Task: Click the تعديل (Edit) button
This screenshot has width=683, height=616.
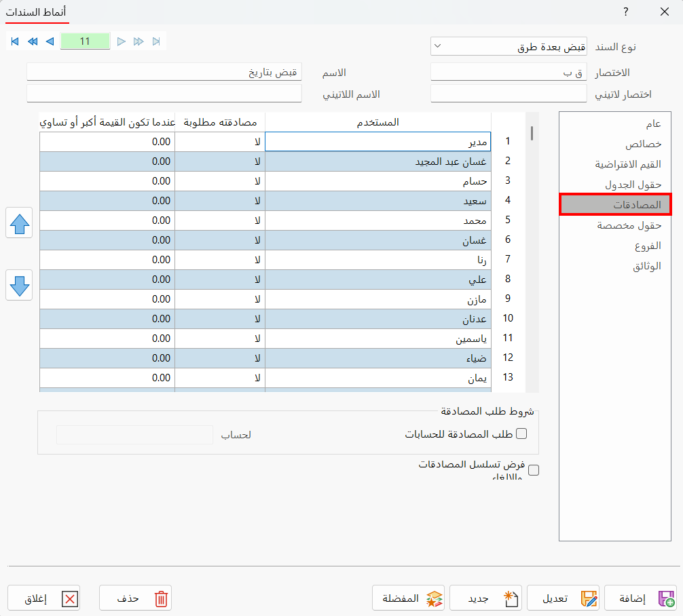Action: pos(564,598)
